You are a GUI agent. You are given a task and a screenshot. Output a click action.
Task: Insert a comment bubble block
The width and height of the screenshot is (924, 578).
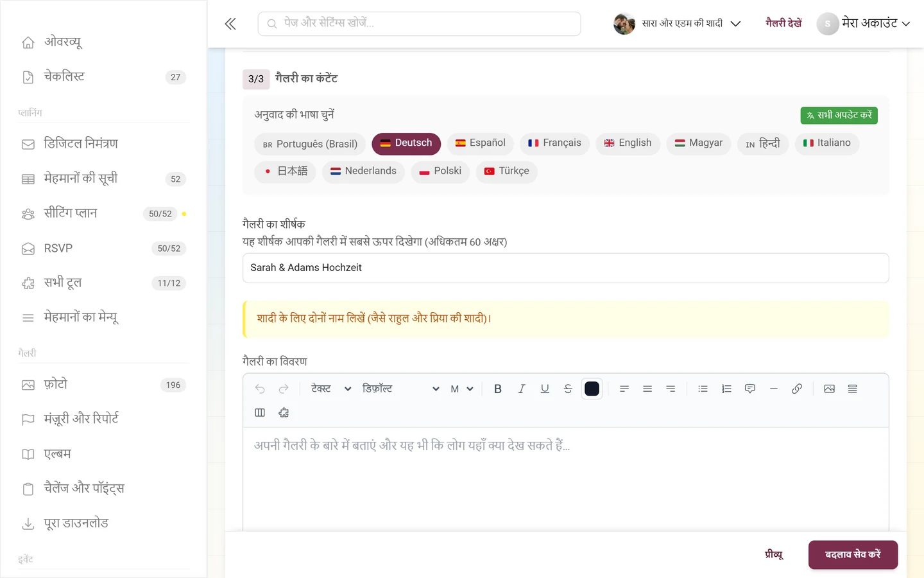[x=750, y=389]
